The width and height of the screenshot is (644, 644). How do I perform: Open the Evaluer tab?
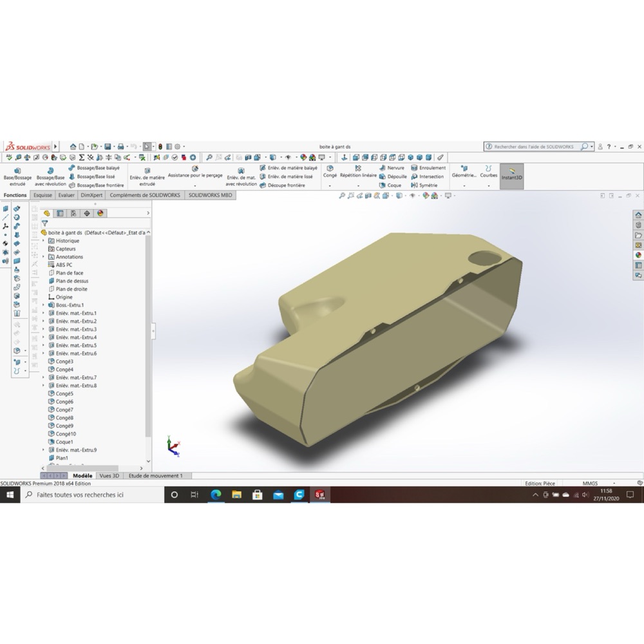coord(66,196)
